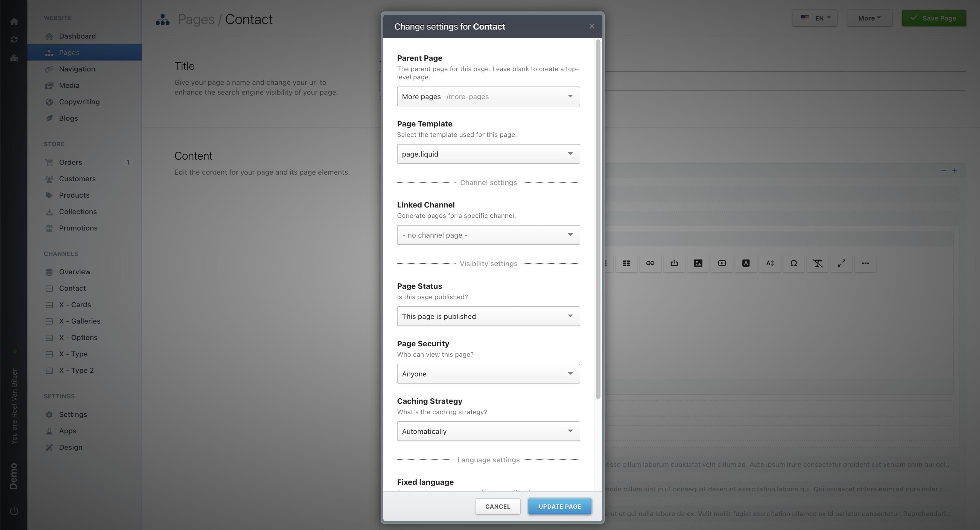Open the Page Security dropdown set to Anyone

tap(488, 373)
